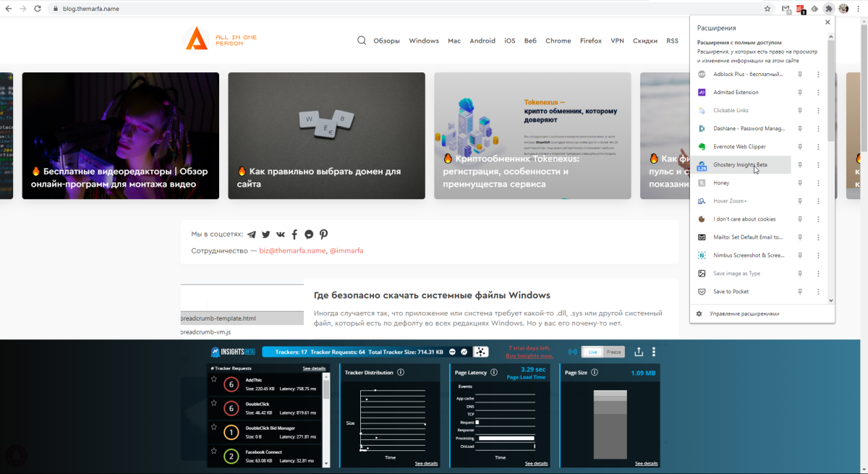Pin the Dashlane extension

click(x=800, y=129)
